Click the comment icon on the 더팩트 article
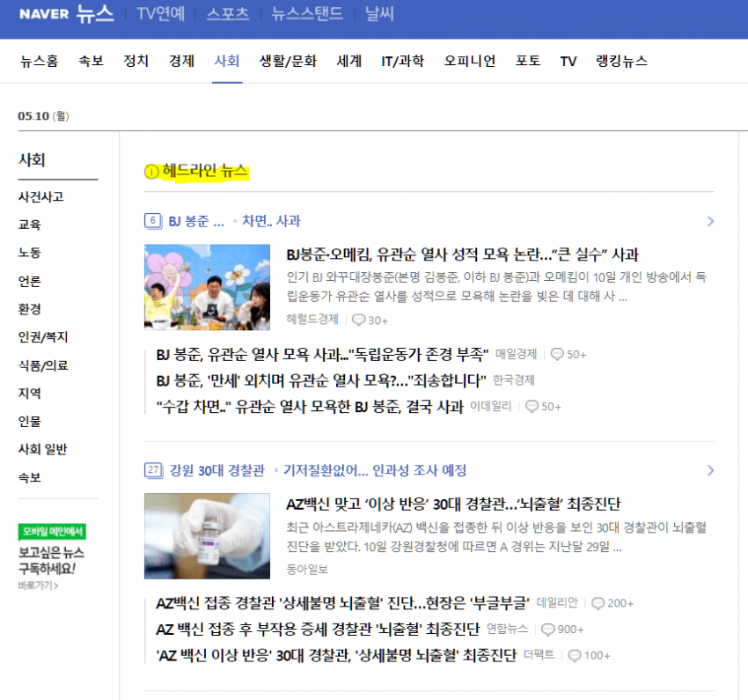 pyautogui.click(x=575, y=656)
